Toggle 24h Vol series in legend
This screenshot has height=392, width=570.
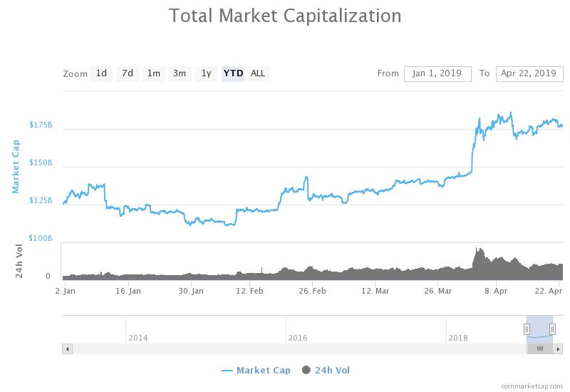(x=332, y=370)
